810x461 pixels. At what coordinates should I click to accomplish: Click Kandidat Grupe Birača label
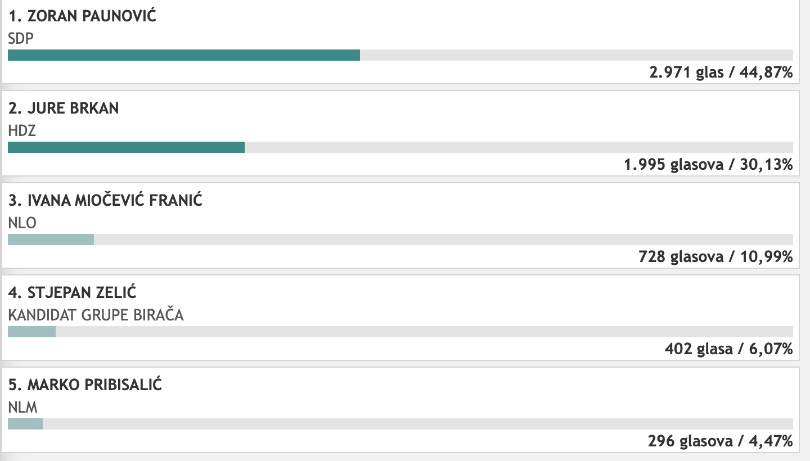pos(96,315)
